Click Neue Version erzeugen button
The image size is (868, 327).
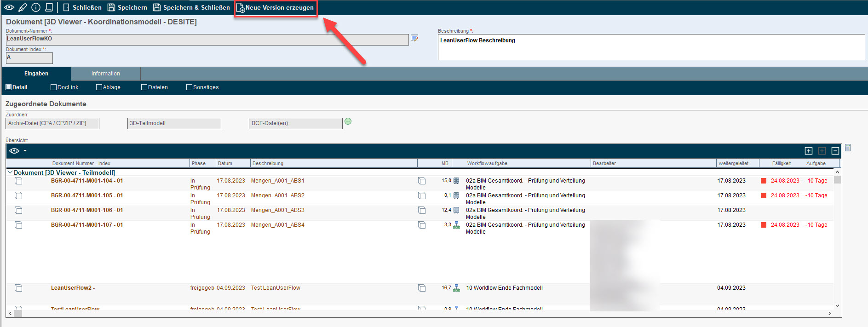275,8
